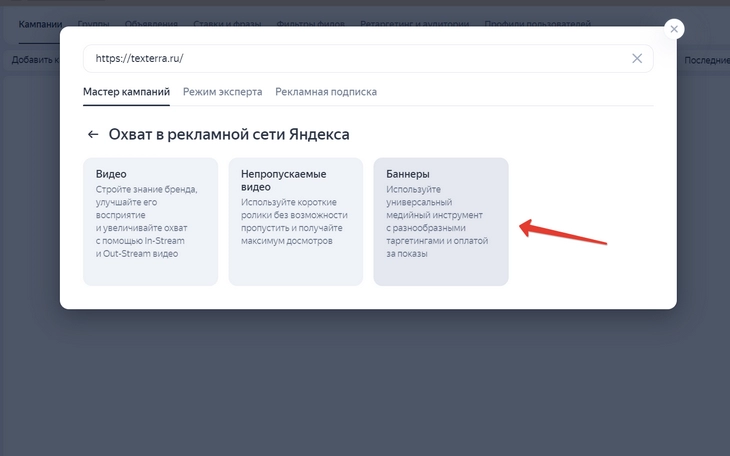Go back using the left arrow icon
This screenshot has width=730, height=456.
coord(93,135)
